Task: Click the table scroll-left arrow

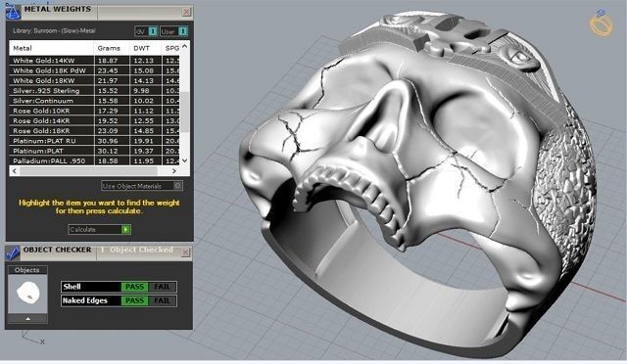Action: [15, 171]
